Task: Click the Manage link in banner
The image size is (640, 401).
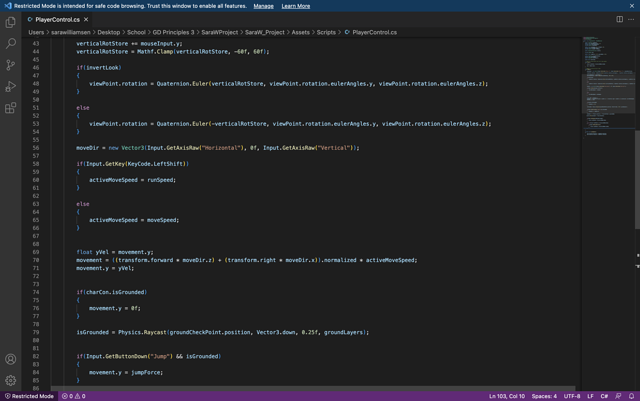Action: pos(263,6)
